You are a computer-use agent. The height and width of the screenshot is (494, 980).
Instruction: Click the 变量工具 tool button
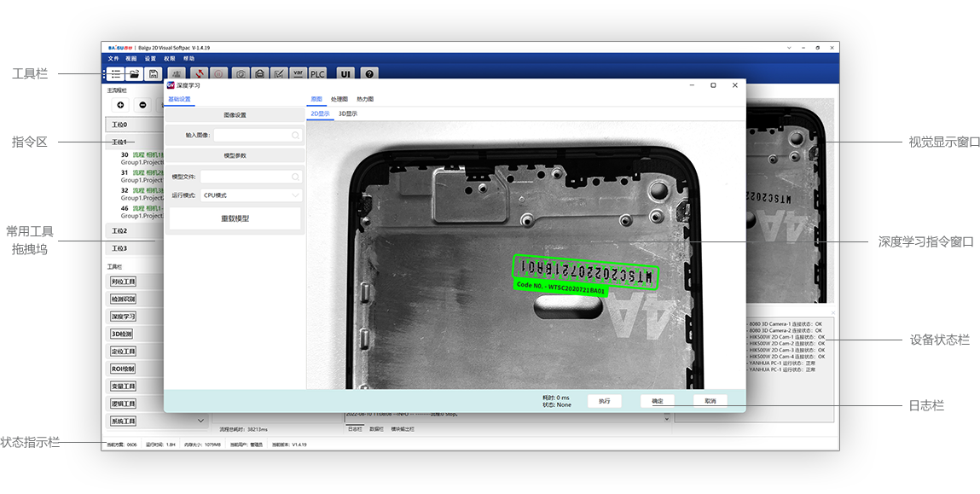coord(123,386)
